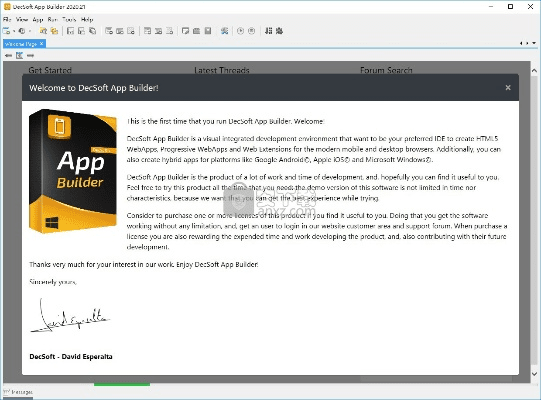Go back with the left arrow icon
The image size is (541, 400).
(x=8, y=55)
